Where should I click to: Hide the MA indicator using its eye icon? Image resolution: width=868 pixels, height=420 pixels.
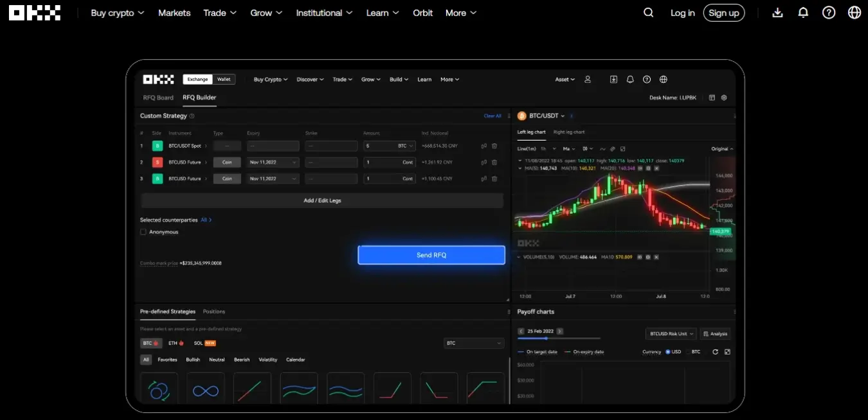(x=640, y=168)
